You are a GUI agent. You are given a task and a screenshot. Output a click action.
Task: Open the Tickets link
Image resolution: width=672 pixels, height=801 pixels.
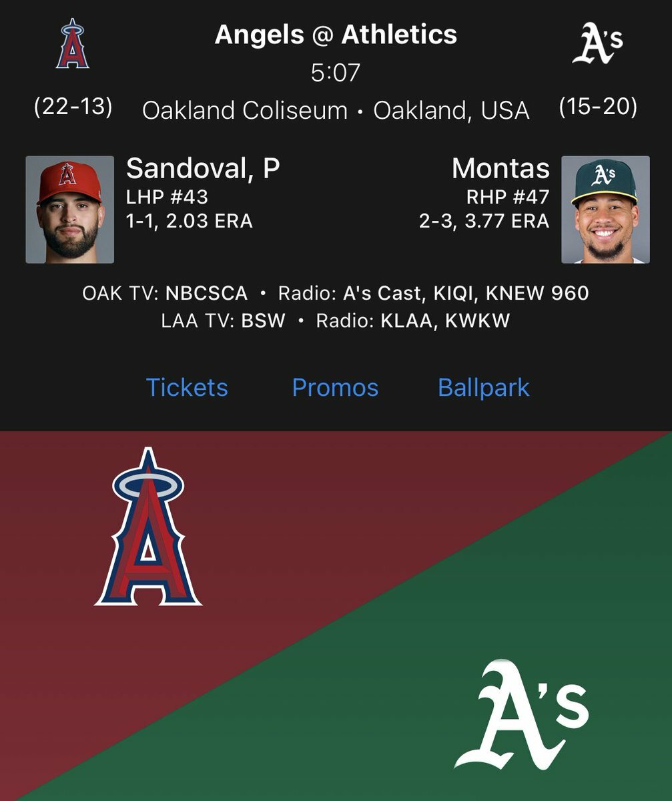pos(187,387)
